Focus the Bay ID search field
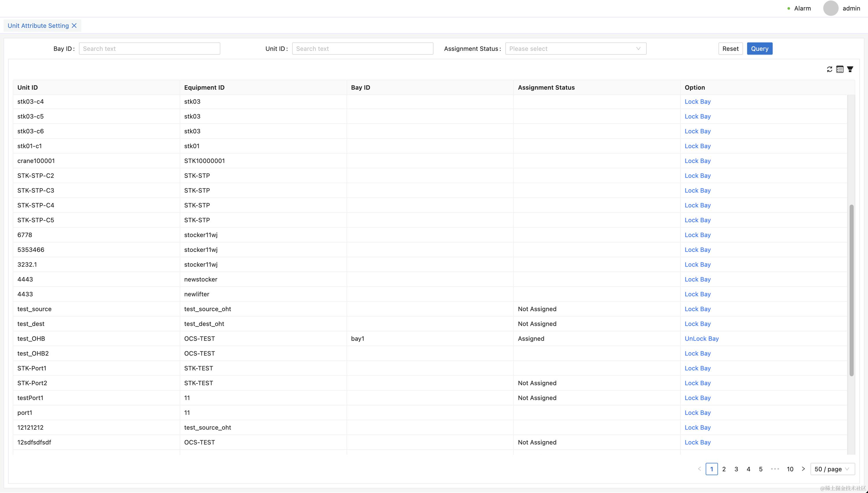This screenshot has width=868, height=493. (150, 49)
